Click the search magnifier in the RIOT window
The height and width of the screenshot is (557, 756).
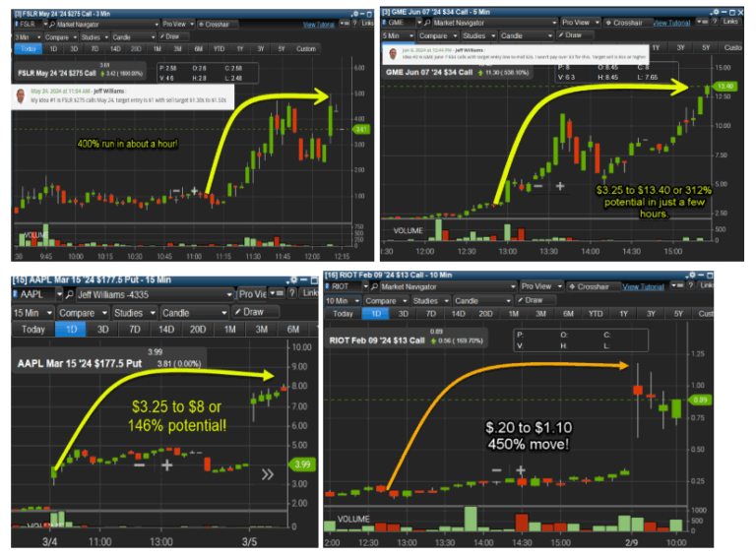(x=375, y=286)
